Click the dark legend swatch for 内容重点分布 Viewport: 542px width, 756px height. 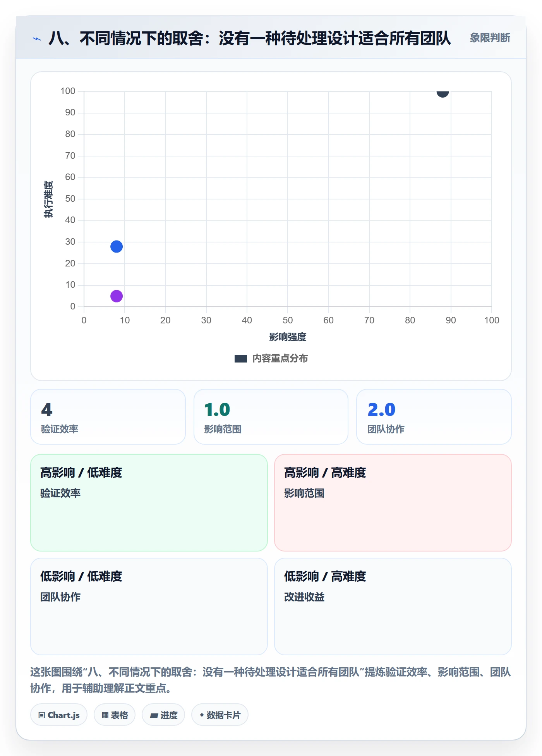tap(241, 359)
